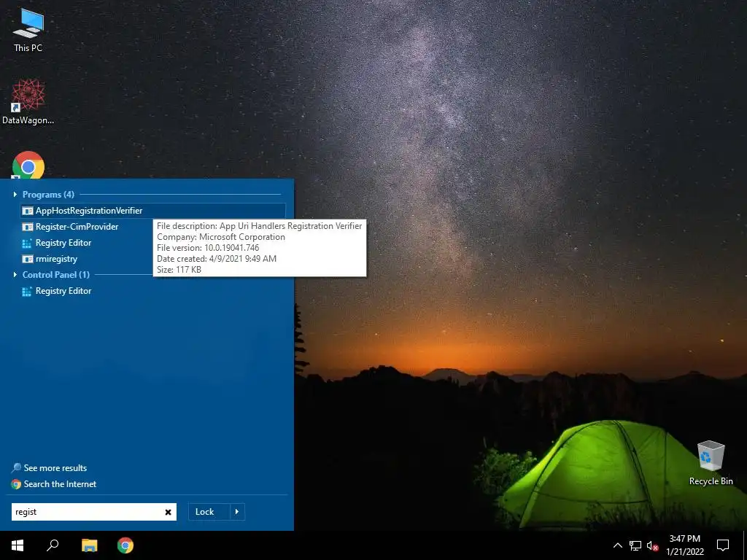Click Search the Internet link
The image size is (747, 560).
(x=60, y=484)
